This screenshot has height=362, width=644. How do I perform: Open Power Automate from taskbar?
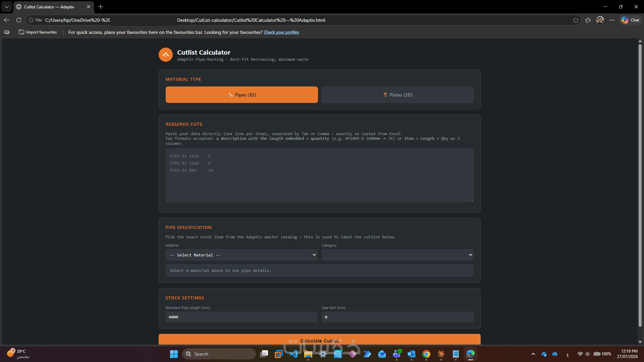point(367,354)
